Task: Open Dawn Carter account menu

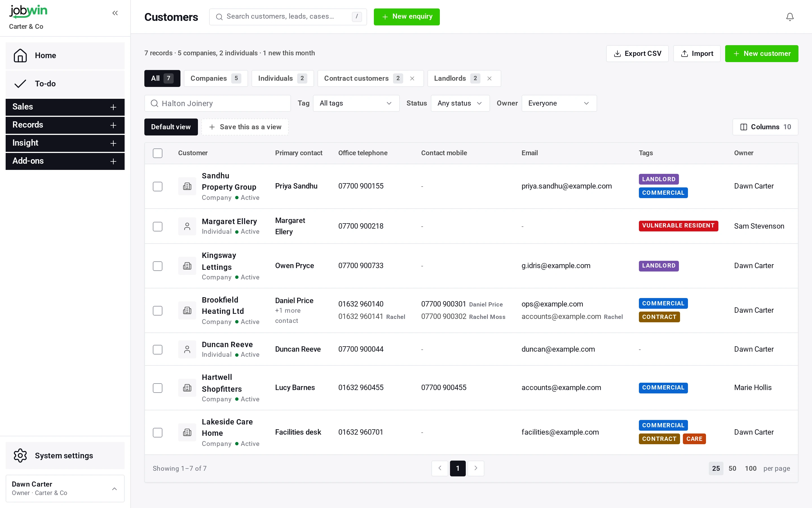Action: click(x=65, y=489)
